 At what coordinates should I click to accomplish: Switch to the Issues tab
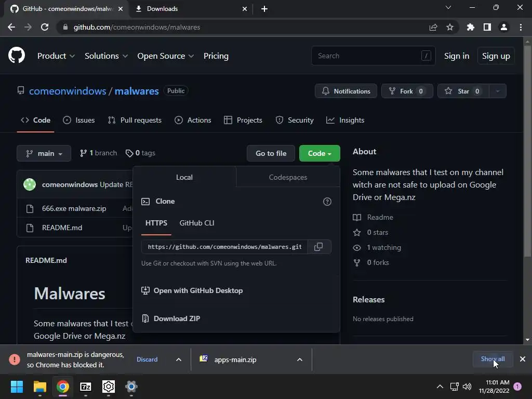pyautogui.click(x=79, y=120)
